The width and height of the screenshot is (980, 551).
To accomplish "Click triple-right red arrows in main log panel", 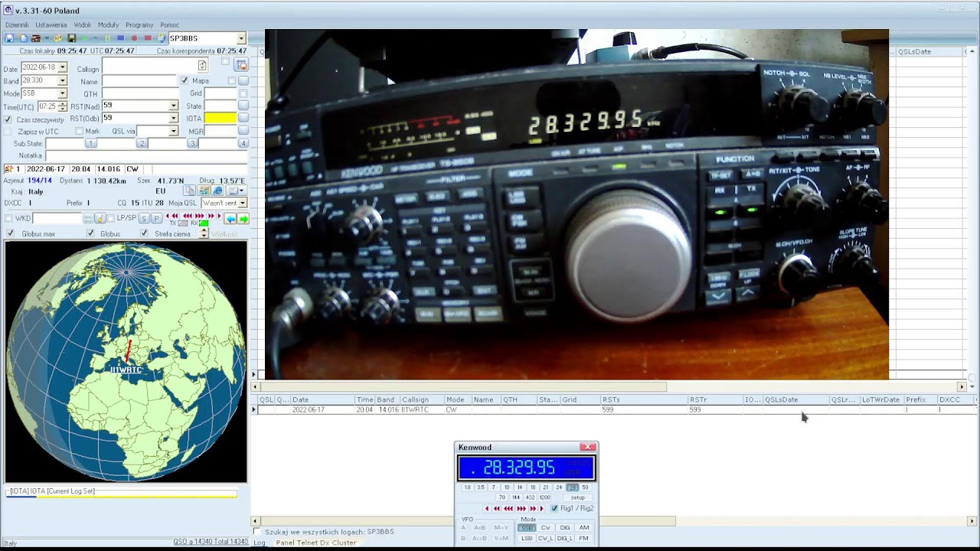I will pos(200,216).
